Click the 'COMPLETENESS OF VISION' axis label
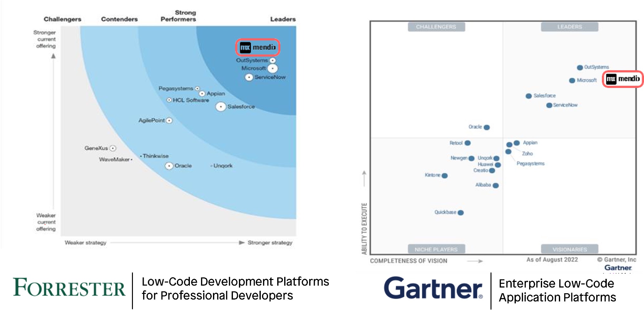 click(409, 261)
